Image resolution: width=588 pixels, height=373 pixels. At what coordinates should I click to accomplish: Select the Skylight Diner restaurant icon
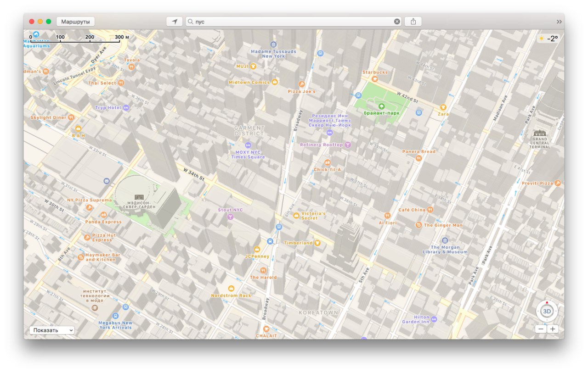click(71, 117)
